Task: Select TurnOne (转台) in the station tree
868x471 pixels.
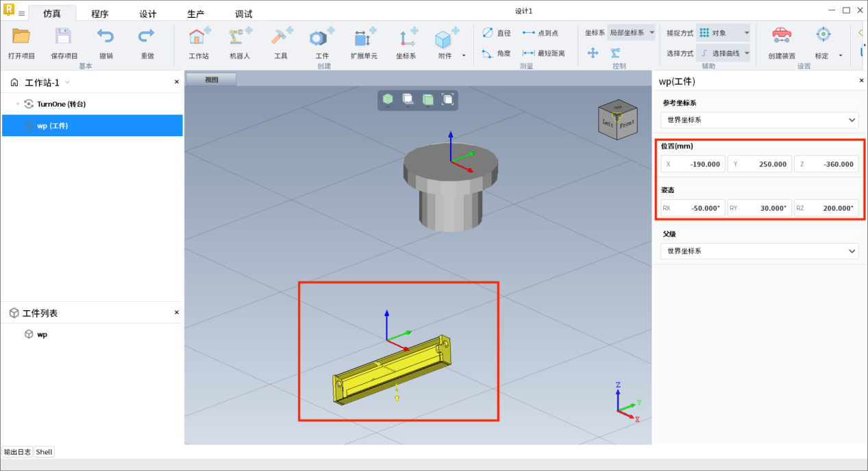Action: (61, 104)
